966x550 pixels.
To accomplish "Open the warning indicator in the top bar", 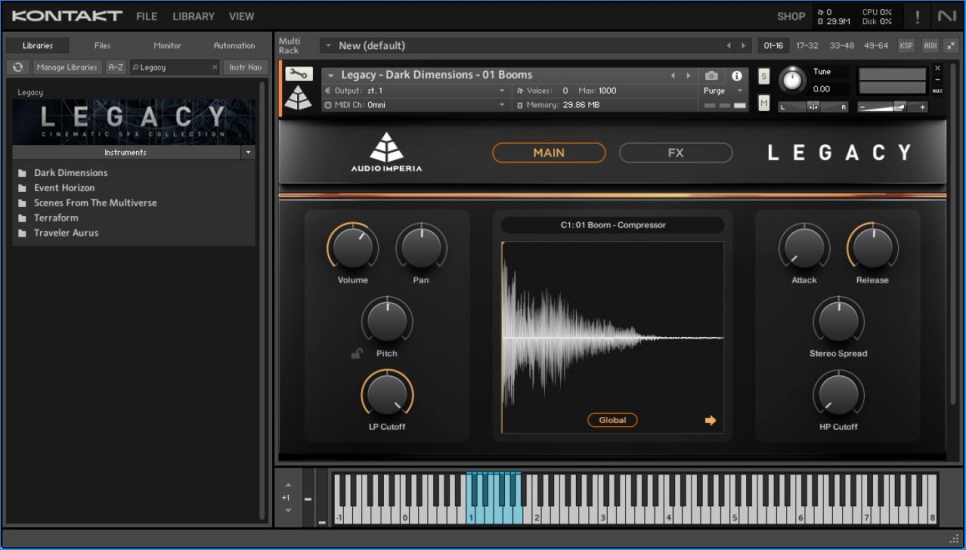I will coord(917,17).
